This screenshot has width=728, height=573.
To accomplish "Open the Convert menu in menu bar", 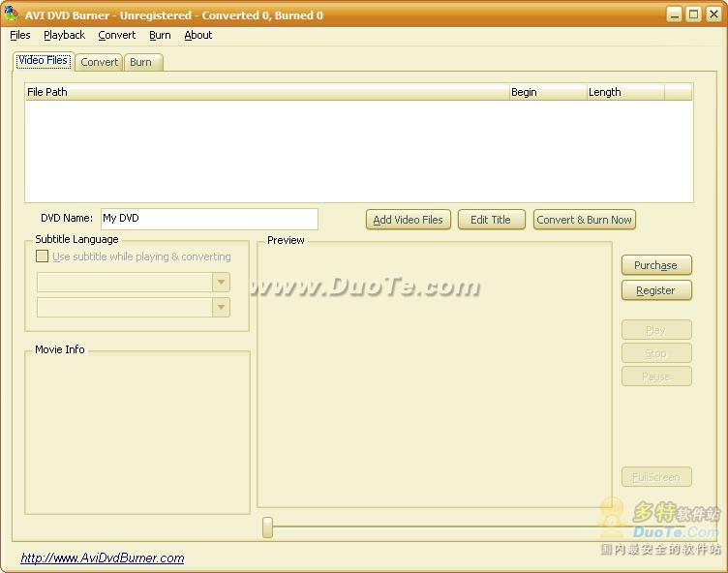I will [x=116, y=35].
